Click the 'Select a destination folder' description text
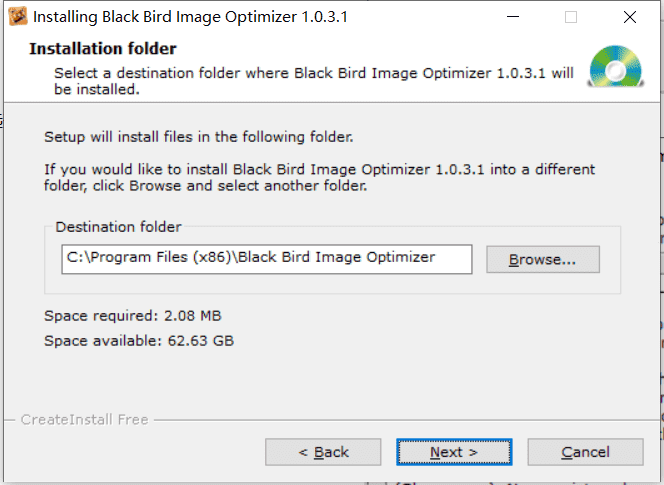The image size is (664, 485). pos(314,81)
